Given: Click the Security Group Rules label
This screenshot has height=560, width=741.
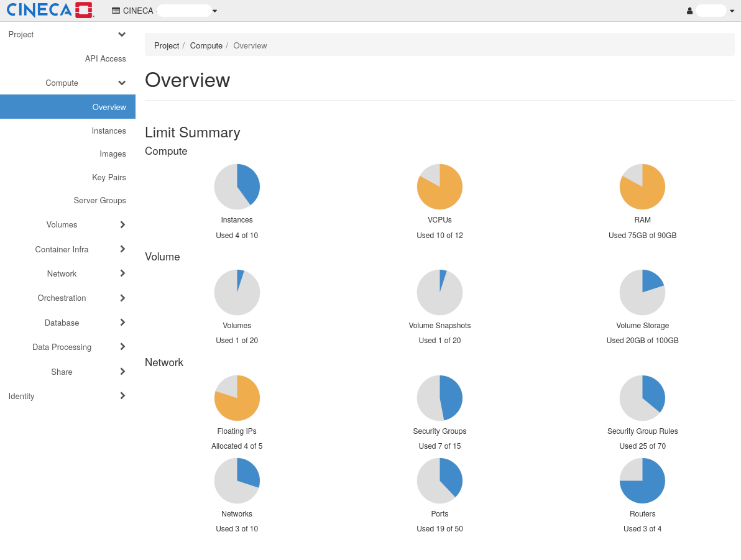Looking at the screenshot, I should tap(642, 431).
